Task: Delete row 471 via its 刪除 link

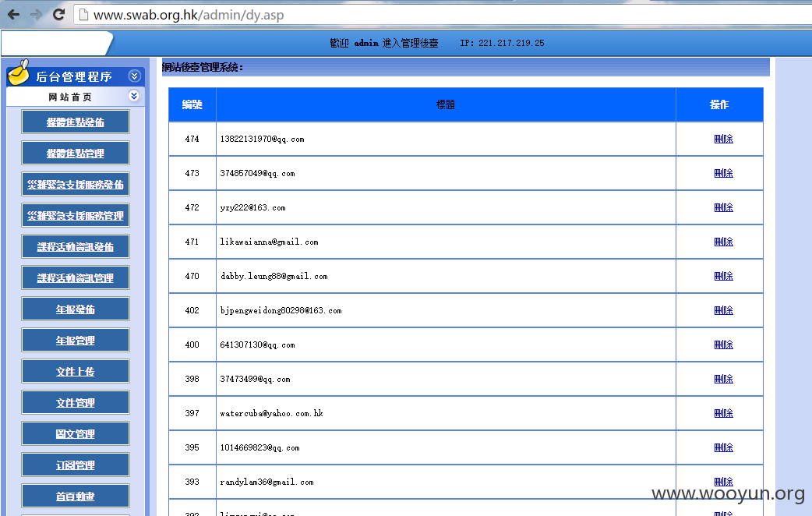Action: 723,242
